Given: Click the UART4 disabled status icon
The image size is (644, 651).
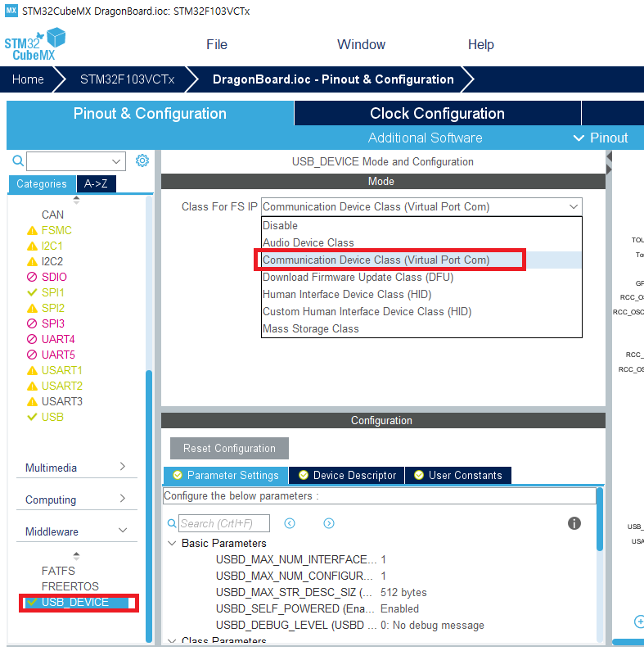Looking at the screenshot, I should [x=32, y=339].
